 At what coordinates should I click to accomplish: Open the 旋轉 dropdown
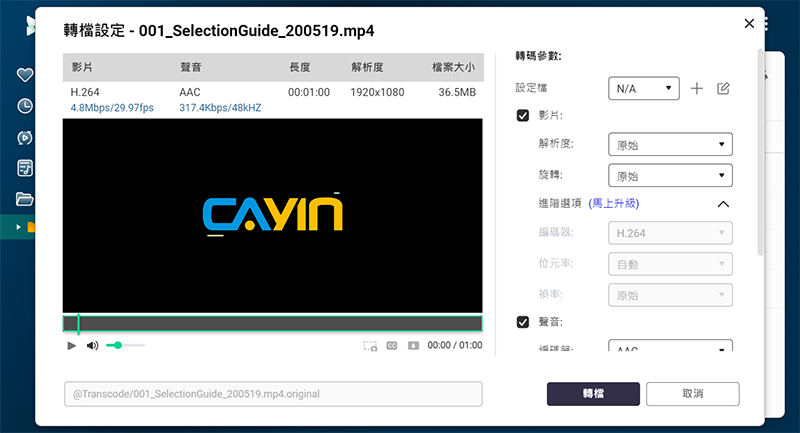tap(670, 175)
